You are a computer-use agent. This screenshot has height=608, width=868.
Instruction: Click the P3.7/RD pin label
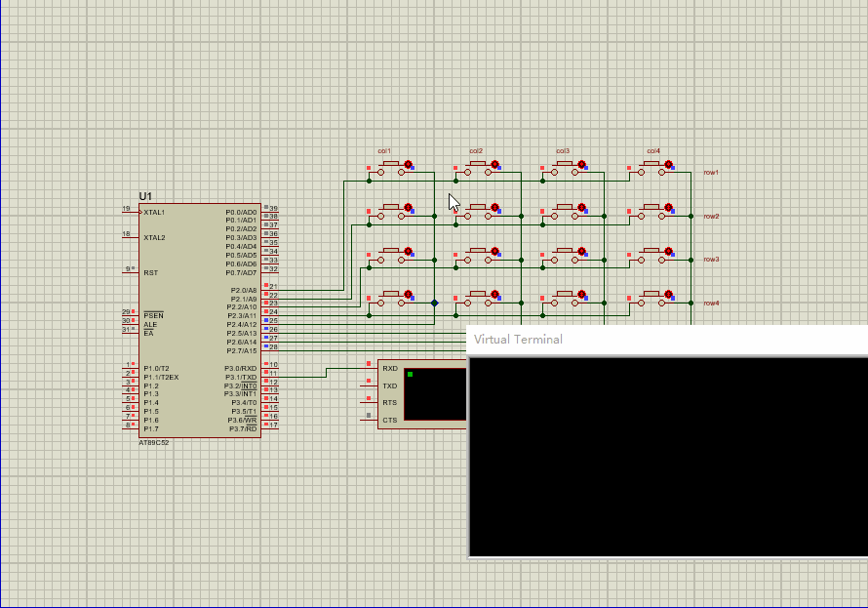coord(243,428)
